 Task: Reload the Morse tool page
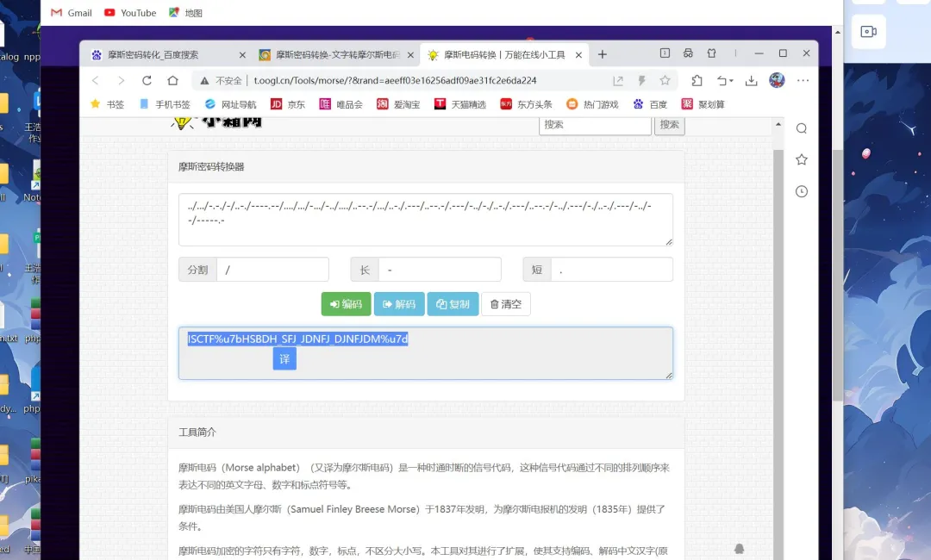tap(147, 80)
